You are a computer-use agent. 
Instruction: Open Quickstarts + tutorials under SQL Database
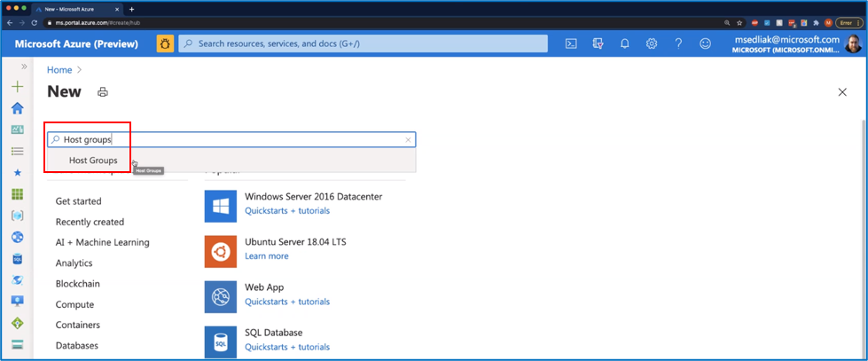point(287,347)
